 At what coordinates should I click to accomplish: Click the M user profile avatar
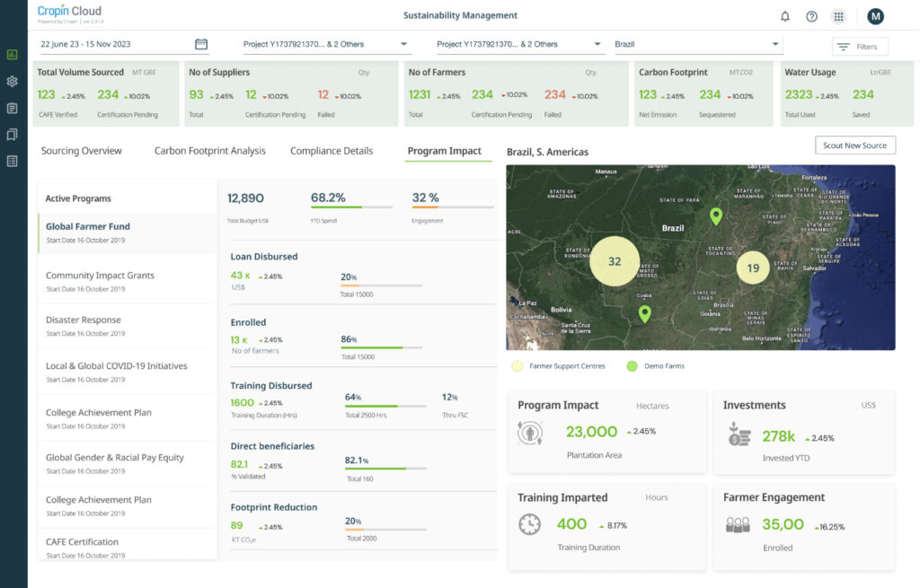click(875, 16)
